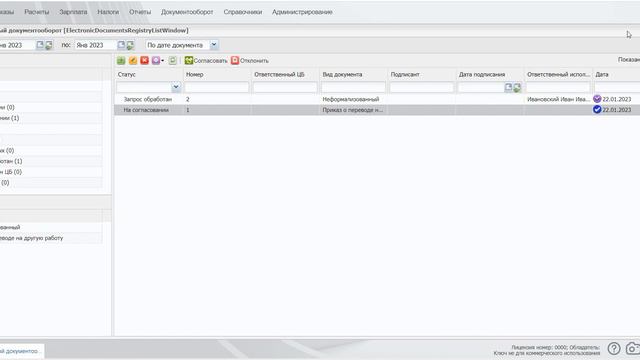This screenshot has width=640, height=360.
Task: Select the 'н ЦБ (0)' left panel entry
Action: pyautogui.click(x=11, y=172)
